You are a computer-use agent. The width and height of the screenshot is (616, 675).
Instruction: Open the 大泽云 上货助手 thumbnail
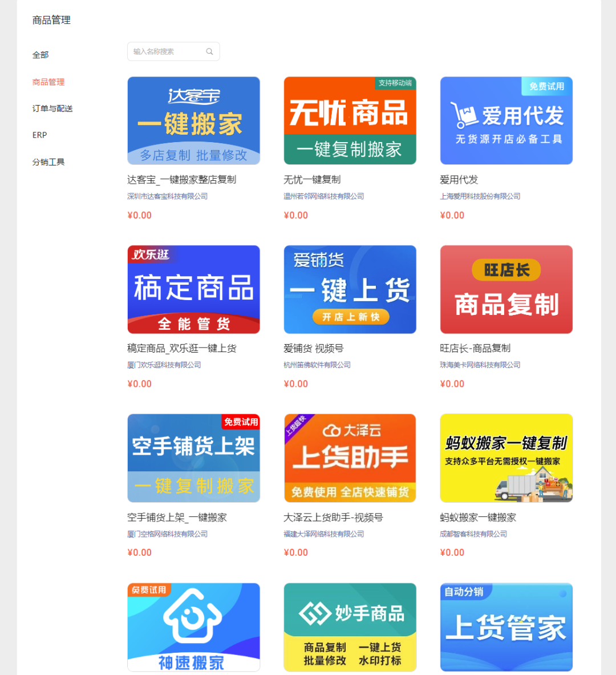(350, 458)
